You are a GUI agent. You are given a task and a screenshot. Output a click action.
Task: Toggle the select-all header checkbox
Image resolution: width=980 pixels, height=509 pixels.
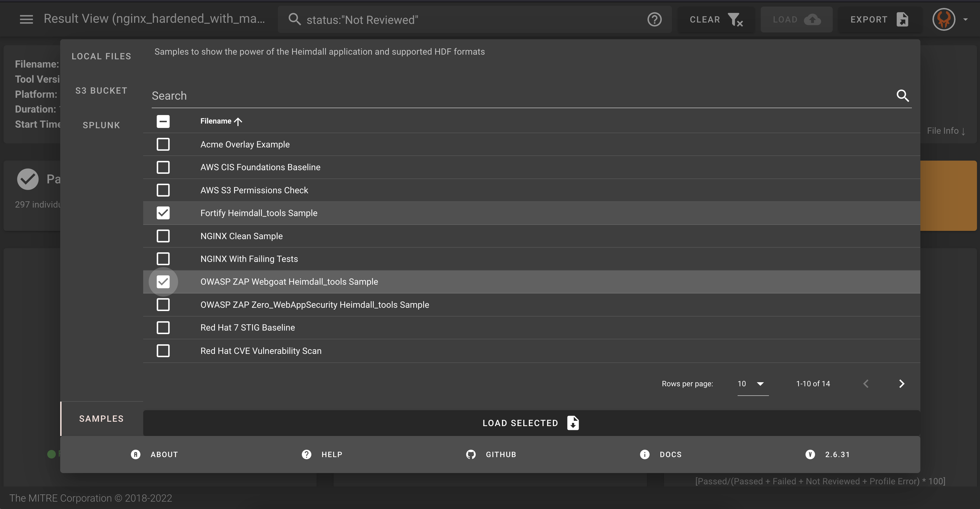(163, 121)
